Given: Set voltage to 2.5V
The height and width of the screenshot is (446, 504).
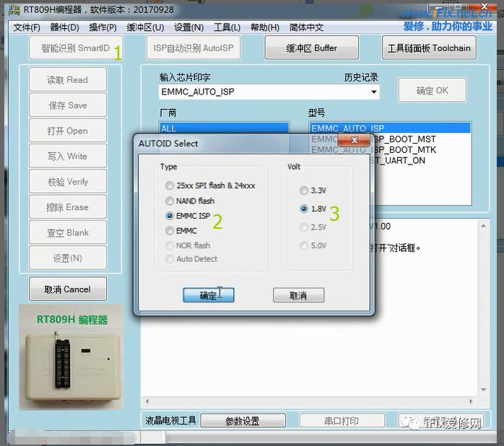Looking at the screenshot, I should (304, 227).
